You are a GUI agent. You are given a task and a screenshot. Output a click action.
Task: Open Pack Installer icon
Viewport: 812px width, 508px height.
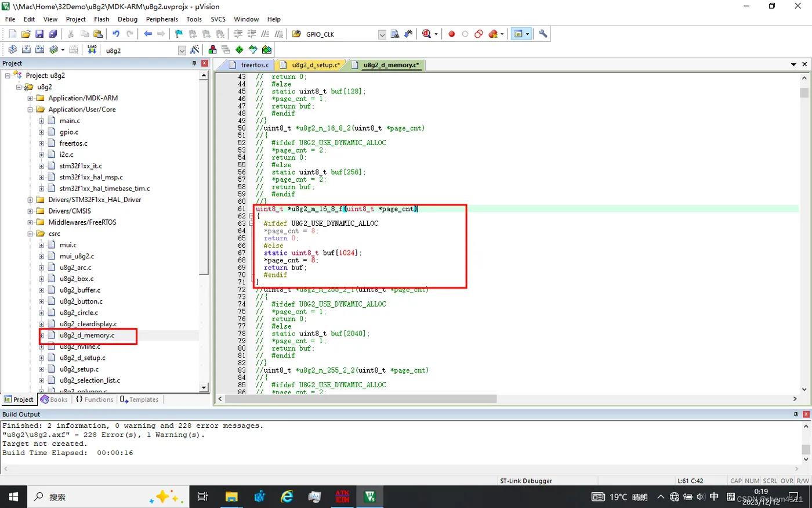point(267,50)
